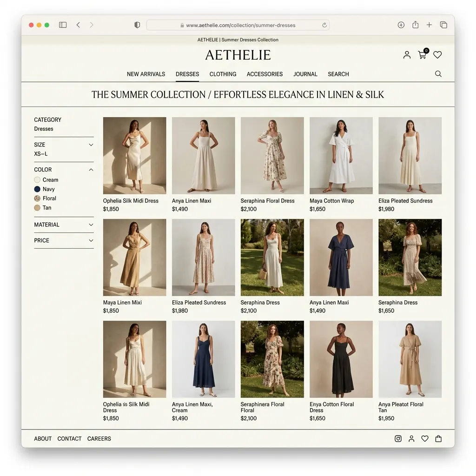Click the XS–L size value
The width and height of the screenshot is (476, 476).
pyautogui.click(x=41, y=154)
